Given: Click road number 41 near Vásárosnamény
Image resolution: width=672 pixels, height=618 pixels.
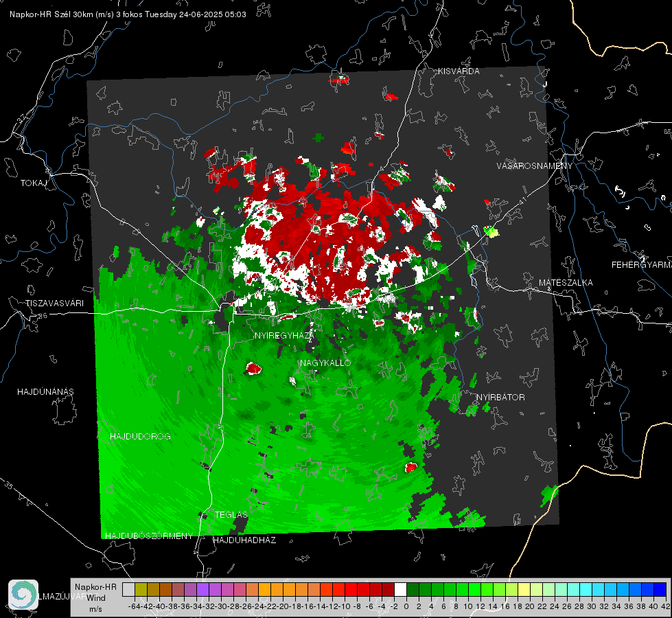Looking at the screenshot, I should click(x=522, y=201).
